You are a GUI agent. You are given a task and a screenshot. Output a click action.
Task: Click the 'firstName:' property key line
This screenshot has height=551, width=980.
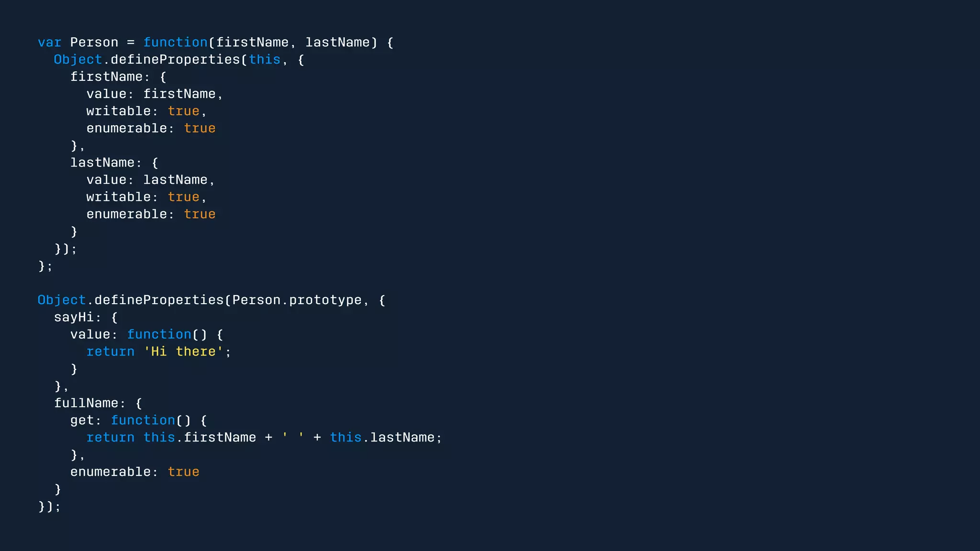click(106, 77)
